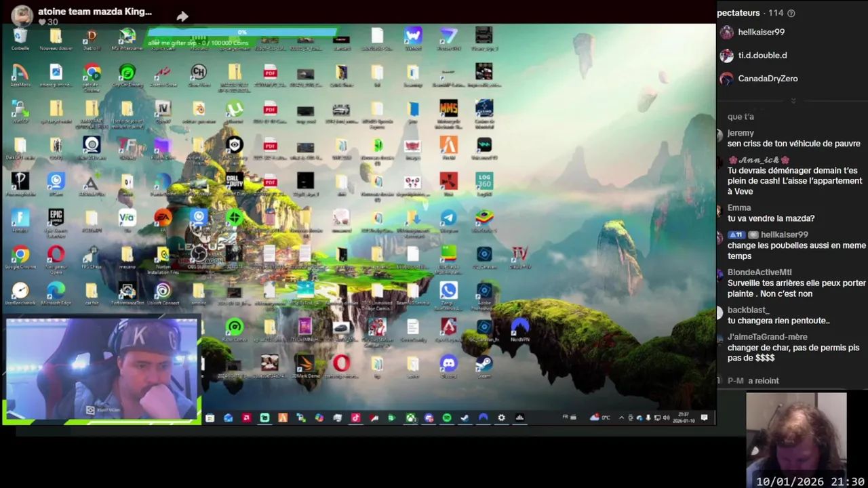
Task: Launch NordVPN from the desktop
Action: point(520,330)
